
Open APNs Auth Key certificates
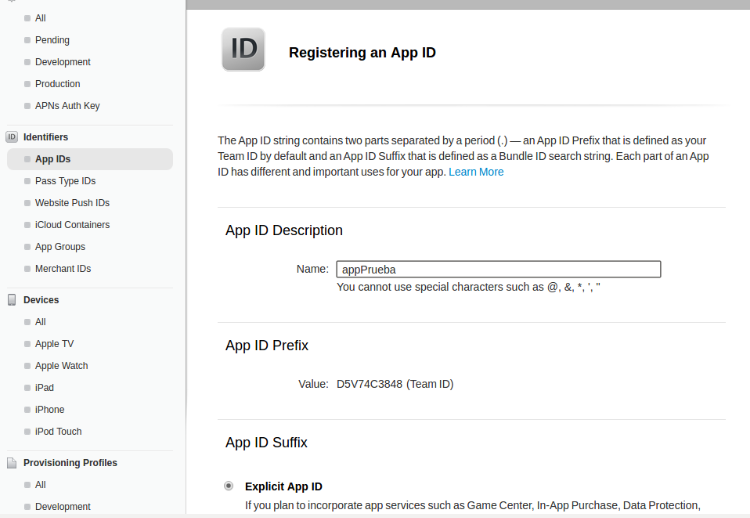tap(67, 106)
